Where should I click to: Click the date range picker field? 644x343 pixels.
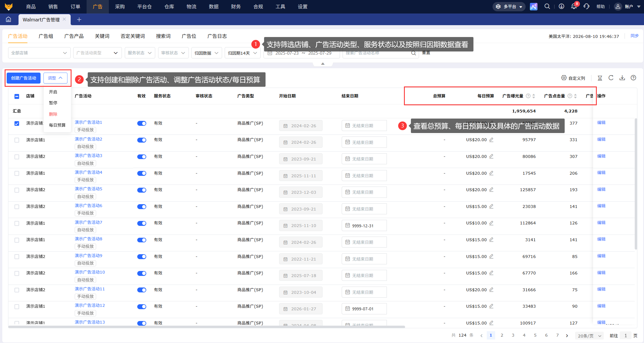pyautogui.click(x=301, y=53)
